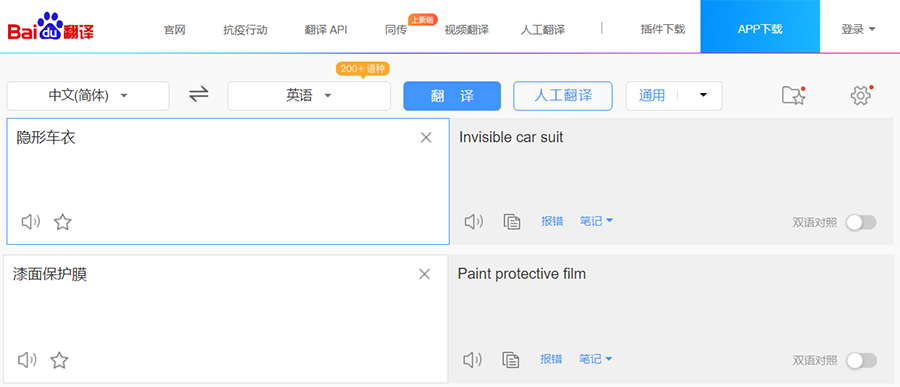Click 报错 under Invisible car suit
The height and width of the screenshot is (387, 900).
point(552,221)
